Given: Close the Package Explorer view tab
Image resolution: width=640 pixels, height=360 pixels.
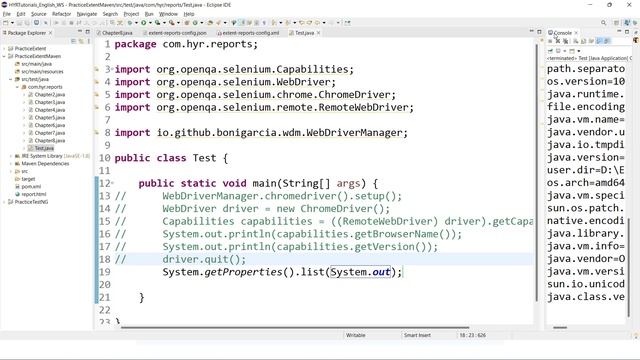Looking at the screenshot, I should [x=50, y=33].
